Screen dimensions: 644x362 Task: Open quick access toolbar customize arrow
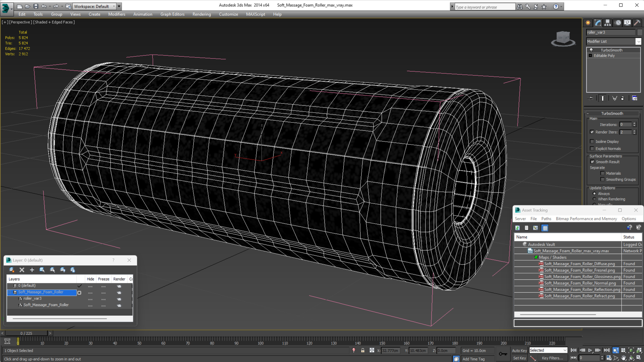click(x=119, y=6)
